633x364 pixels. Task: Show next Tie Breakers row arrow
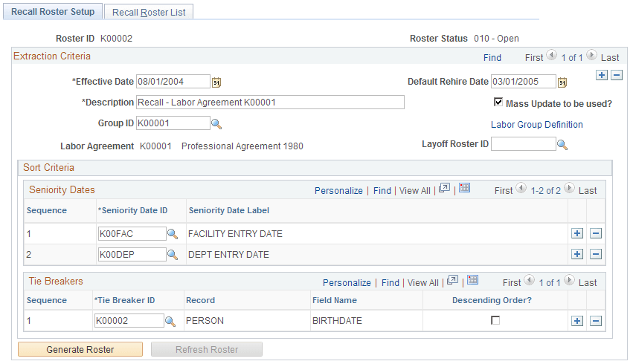coord(569,280)
